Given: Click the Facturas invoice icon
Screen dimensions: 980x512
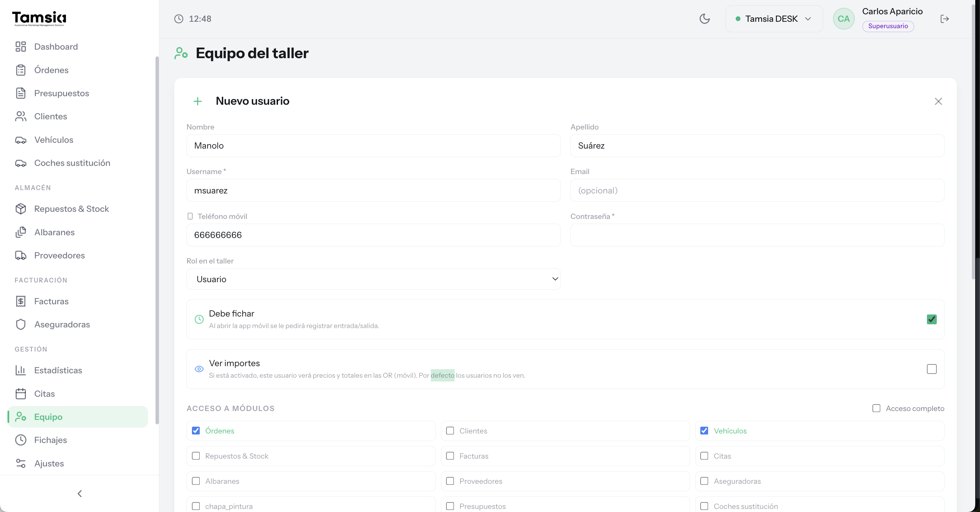Looking at the screenshot, I should tap(20, 301).
